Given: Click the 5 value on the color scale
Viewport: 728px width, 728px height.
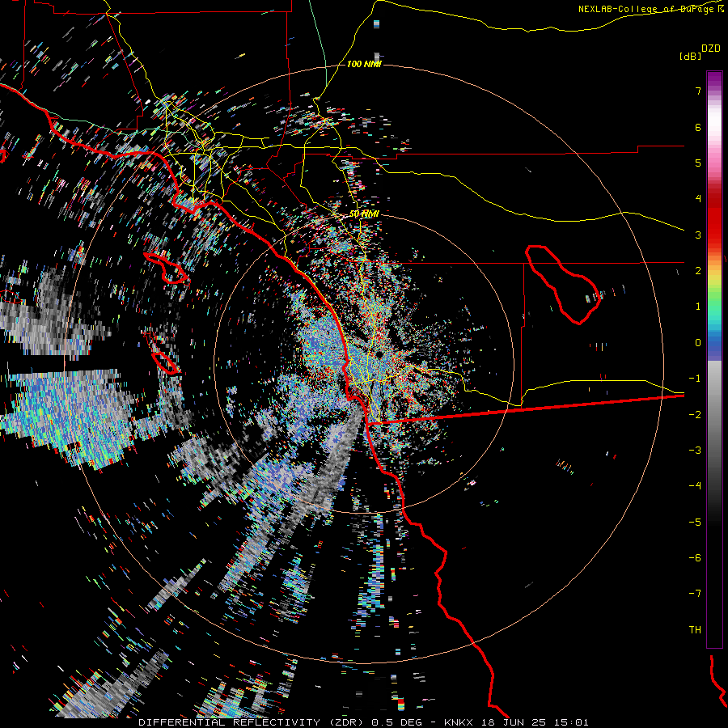Looking at the screenshot, I should click(698, 163).
